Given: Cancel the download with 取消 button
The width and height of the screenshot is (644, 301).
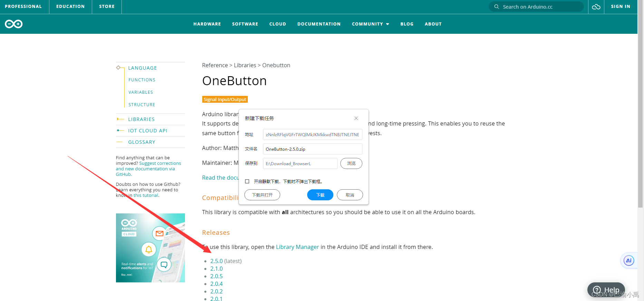Looking at the screenshot, I should tap(350, 195).
